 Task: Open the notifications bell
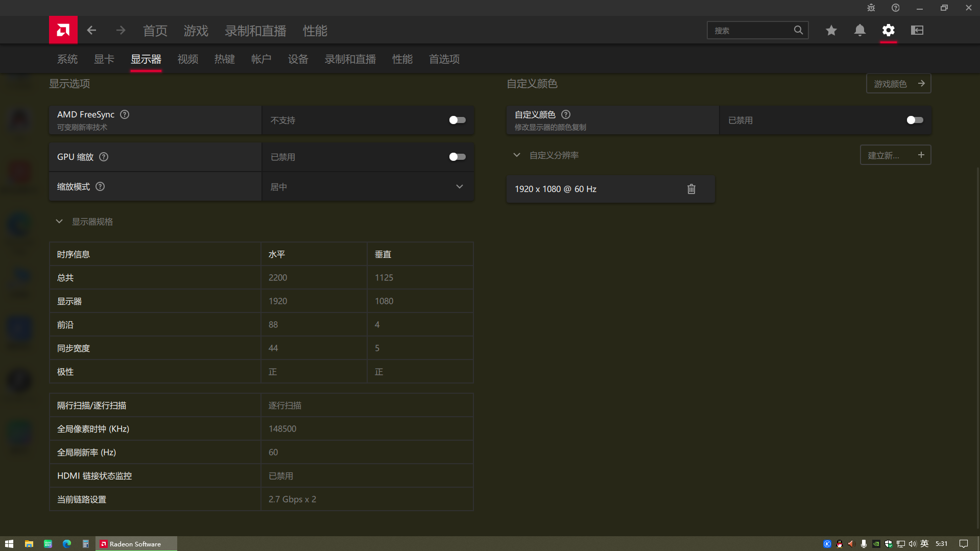tap(859, 30)
